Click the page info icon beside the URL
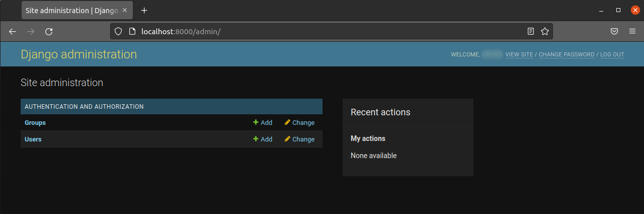 pos(132,31)
